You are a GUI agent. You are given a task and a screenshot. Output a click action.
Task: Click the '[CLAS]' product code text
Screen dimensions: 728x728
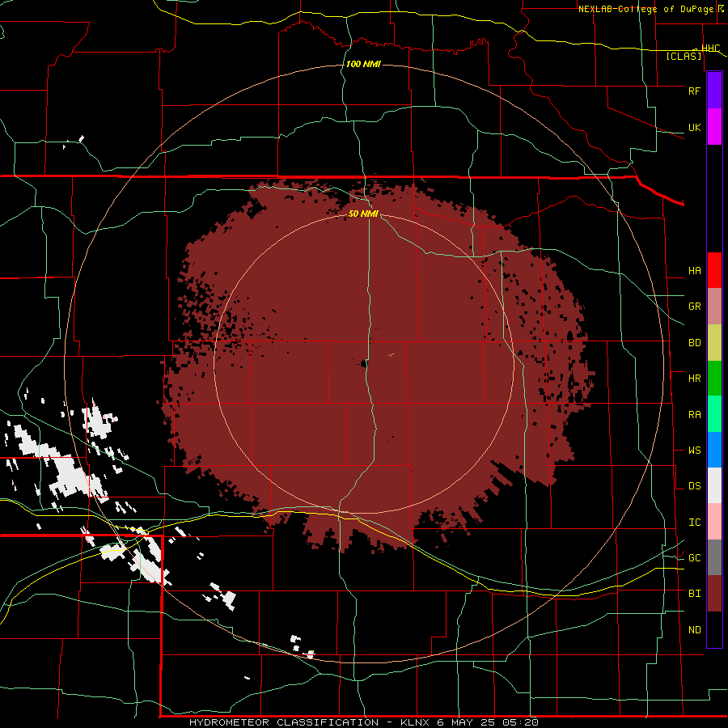[x=684, y=56]
